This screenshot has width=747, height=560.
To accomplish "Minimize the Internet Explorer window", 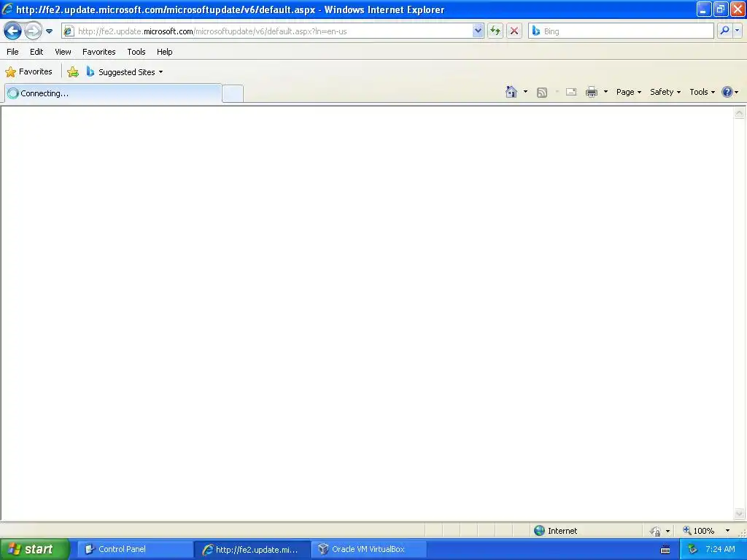I will (x=703, y=9).
